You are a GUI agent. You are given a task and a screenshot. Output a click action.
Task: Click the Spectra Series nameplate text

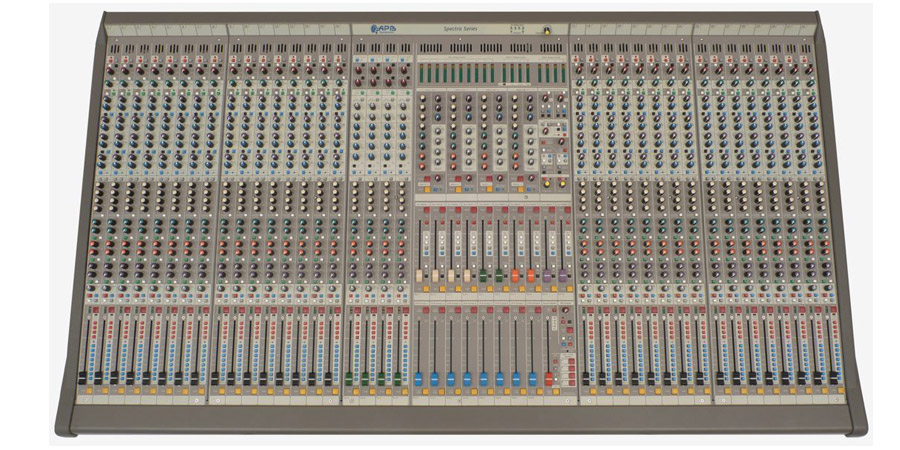coord(460,29)
